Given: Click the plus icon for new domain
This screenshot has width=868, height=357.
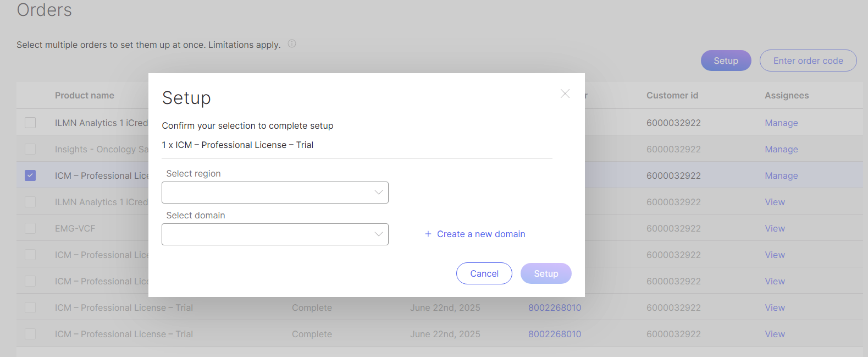Looking at the screenshot, I should click(x=428, y=234).
